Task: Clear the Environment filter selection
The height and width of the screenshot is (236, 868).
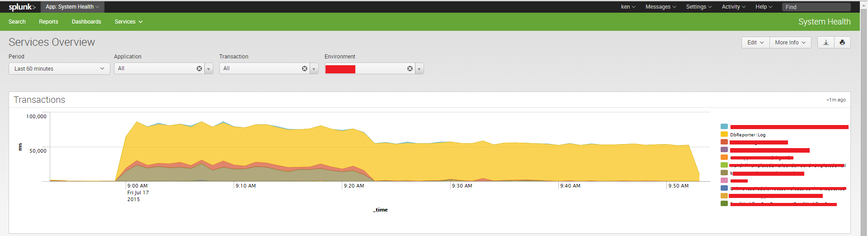Action: 410,68
